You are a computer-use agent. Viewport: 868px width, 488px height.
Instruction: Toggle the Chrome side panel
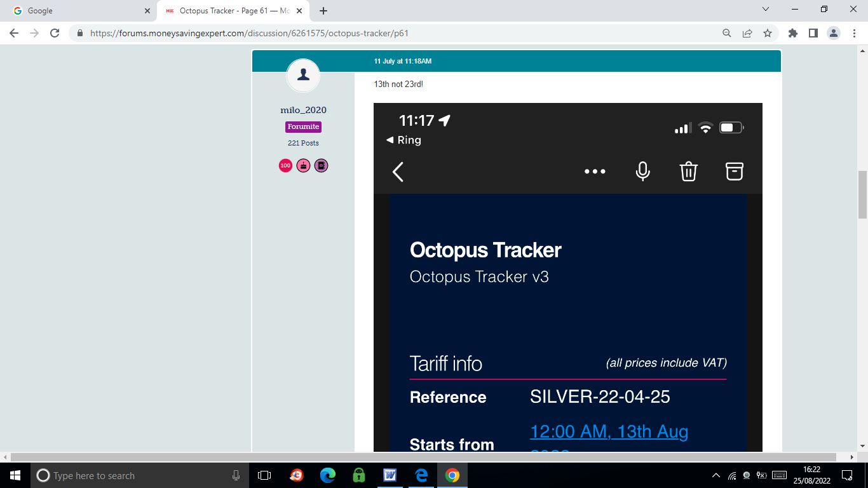click(813, 33)
